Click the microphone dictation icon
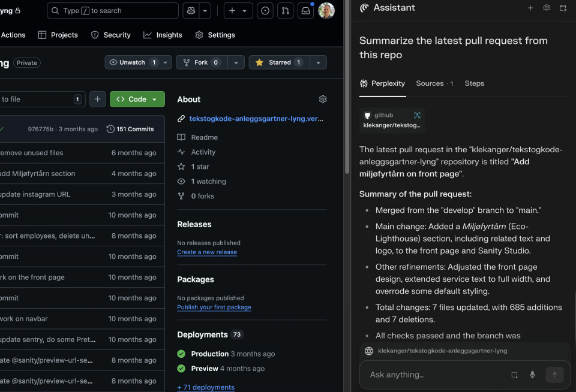This screenshot has width=576, height=392. point(532,375)
